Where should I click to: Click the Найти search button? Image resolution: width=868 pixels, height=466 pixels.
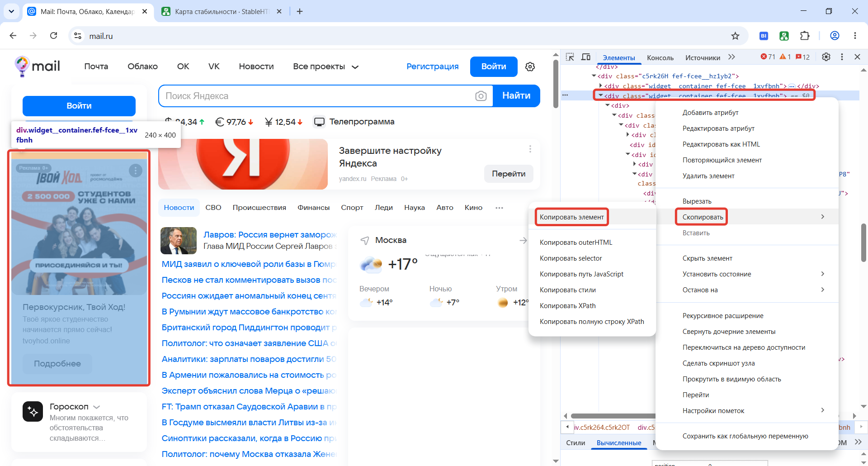516,96
